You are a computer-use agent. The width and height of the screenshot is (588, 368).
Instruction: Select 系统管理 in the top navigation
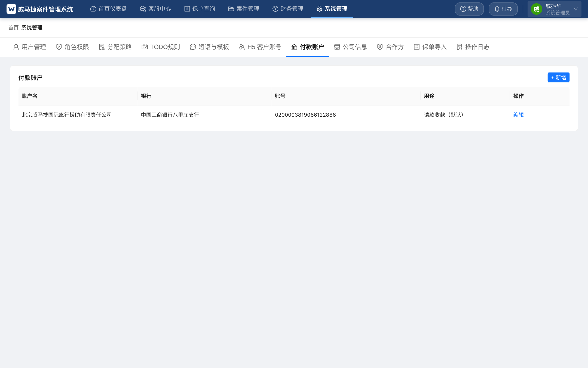[x=332, y=9]
